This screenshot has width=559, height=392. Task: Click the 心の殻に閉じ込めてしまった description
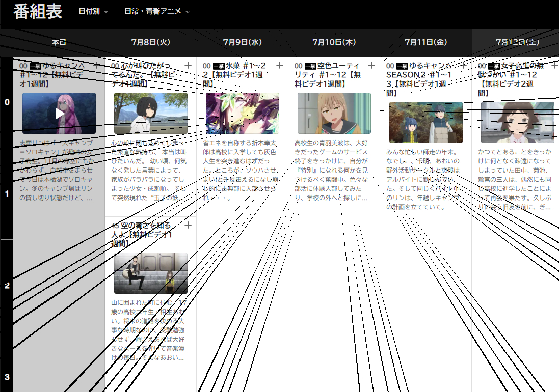(x=148, y=170)
